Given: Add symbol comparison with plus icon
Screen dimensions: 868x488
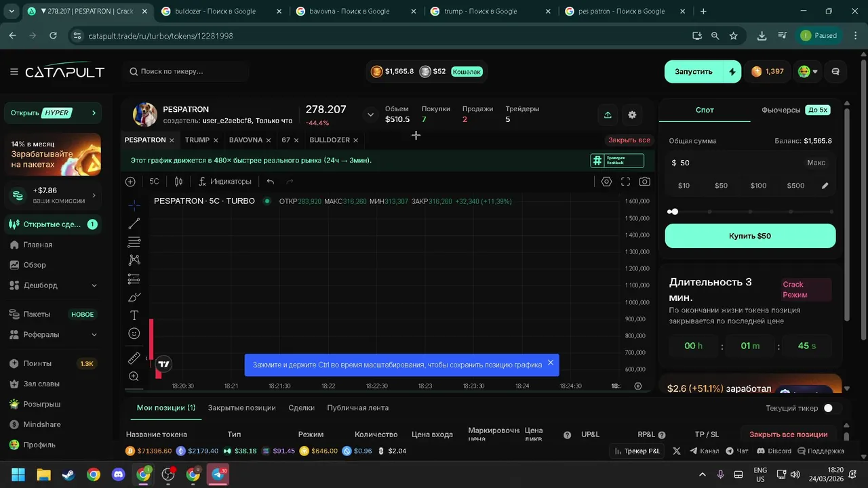Looking at the screenshot, I should pos(130,182).
